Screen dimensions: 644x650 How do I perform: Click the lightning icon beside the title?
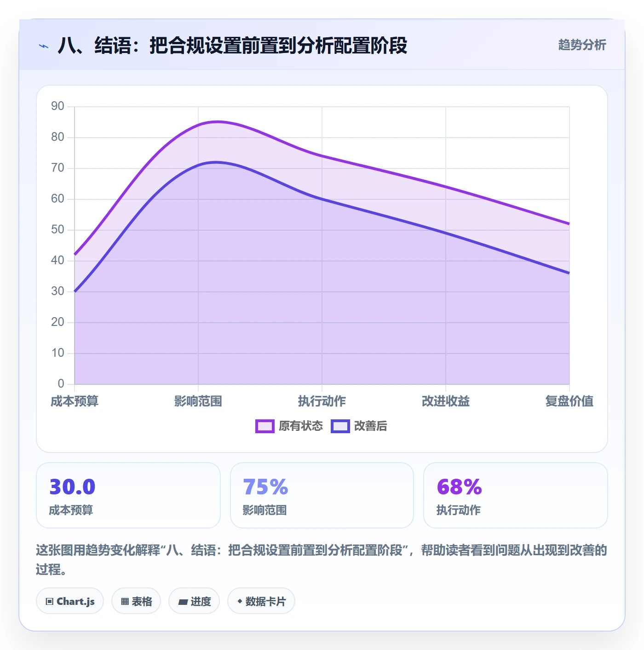[44, 46]
